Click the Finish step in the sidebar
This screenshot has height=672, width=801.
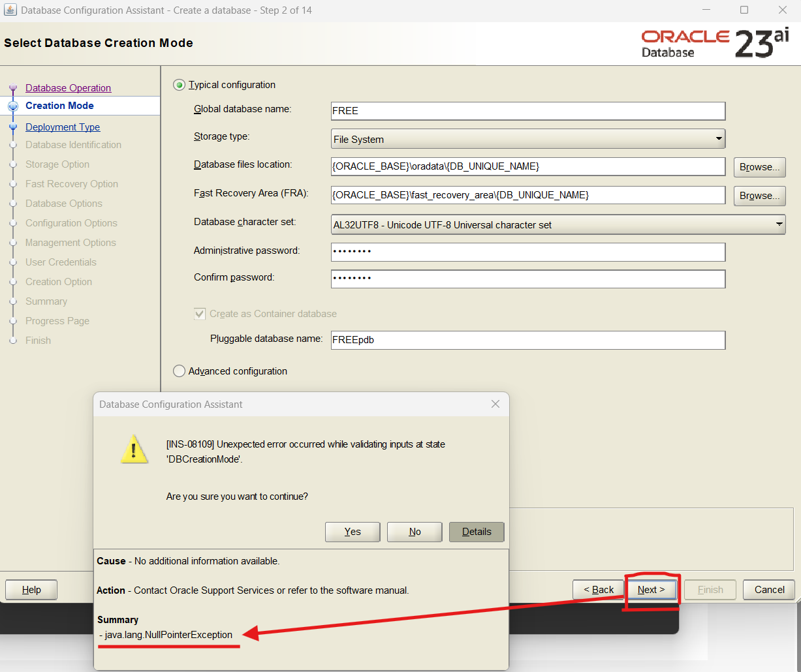click(38, 341)
